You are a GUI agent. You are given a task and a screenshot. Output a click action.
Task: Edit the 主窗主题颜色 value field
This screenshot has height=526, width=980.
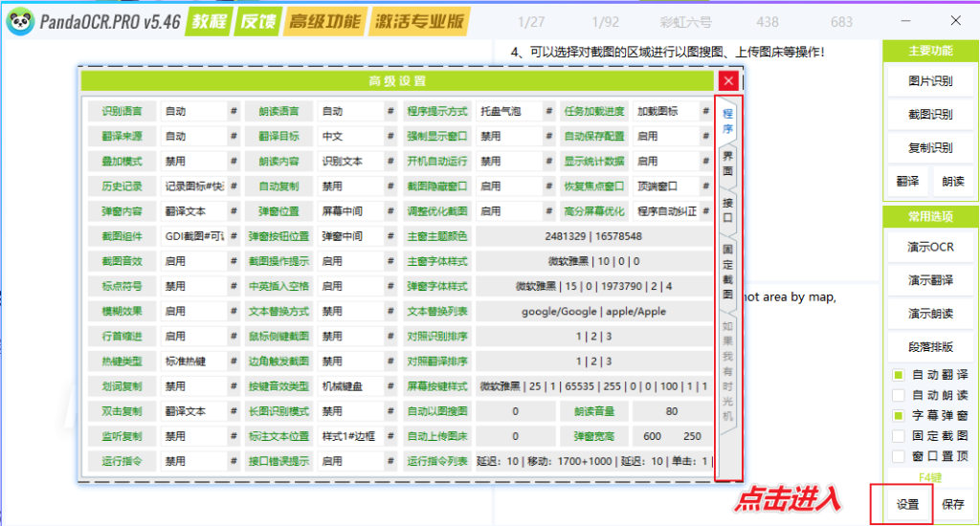(x=593, y=236)
